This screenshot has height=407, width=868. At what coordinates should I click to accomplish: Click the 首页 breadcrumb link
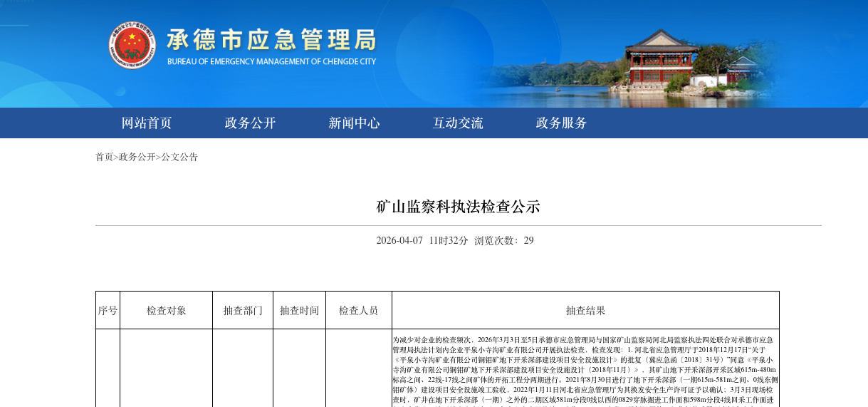coord(104,157)
